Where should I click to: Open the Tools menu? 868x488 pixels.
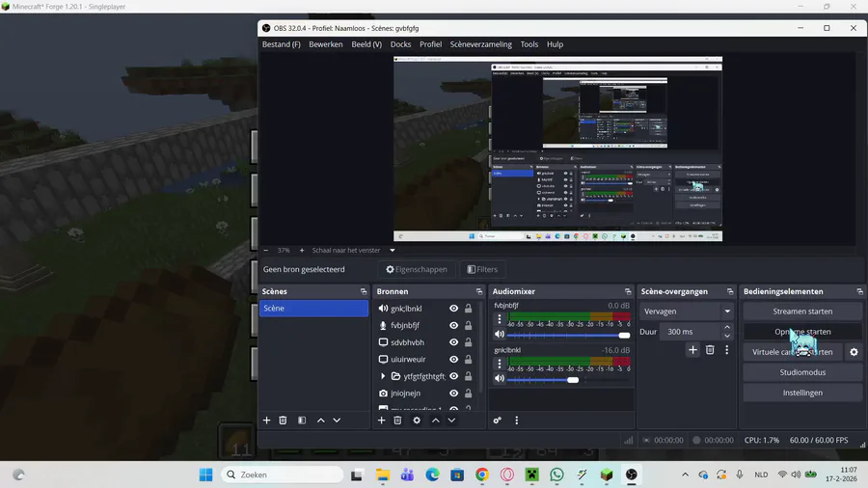pyautogui.click(x=529, y=44)
